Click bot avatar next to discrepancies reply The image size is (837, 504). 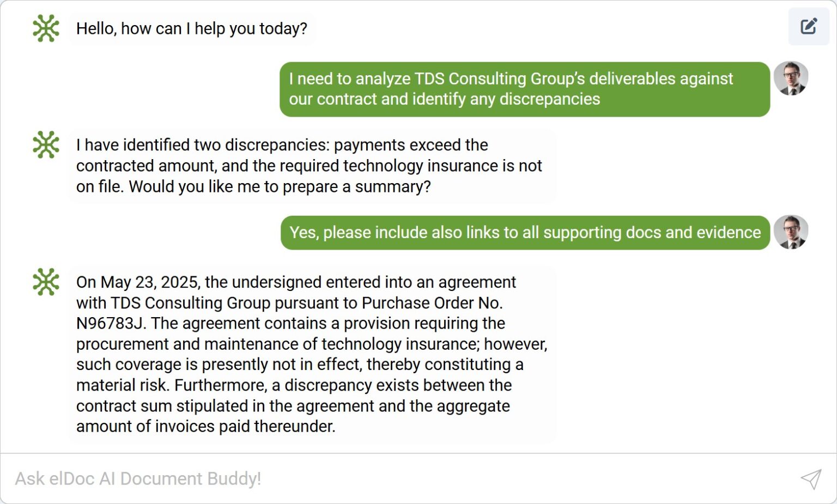[x=46, y=145]
